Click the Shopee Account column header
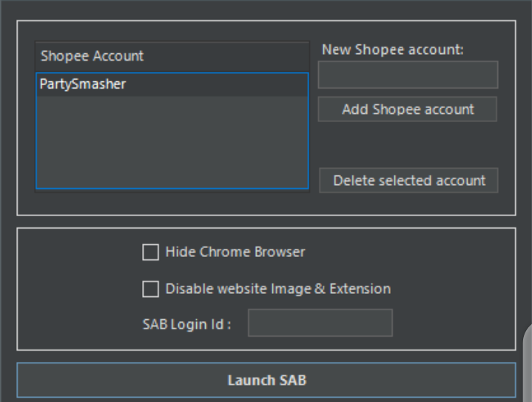Viewport: 532px width, 402px height. [172, 56]
